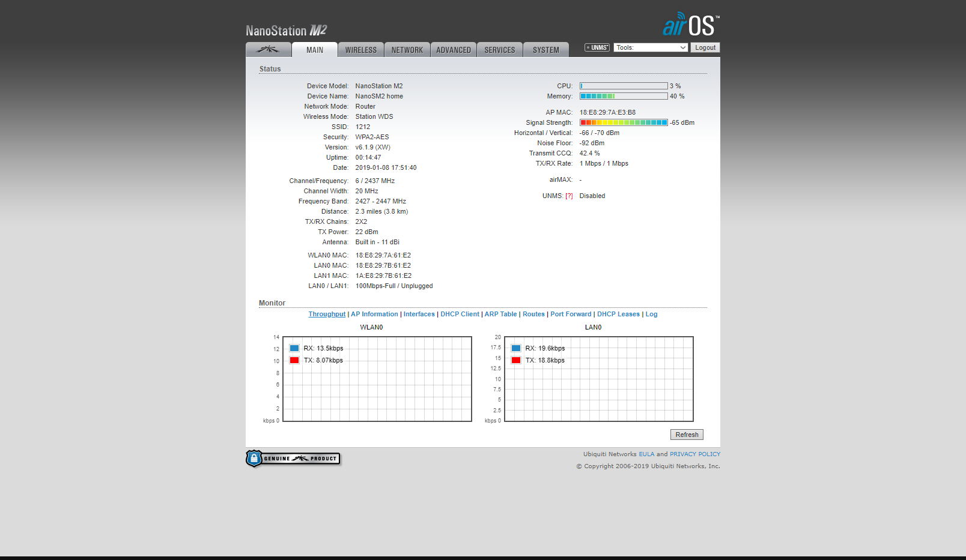Viewport: 966px width, 560px height.
Task: Click the 100Mbps-Full / Unplugged status
Action: click(x=394, y=286)
